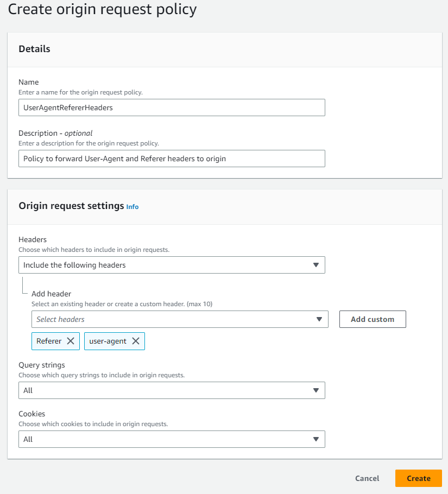Expand the Select headers combo box
448x494 pixels.
180,319
